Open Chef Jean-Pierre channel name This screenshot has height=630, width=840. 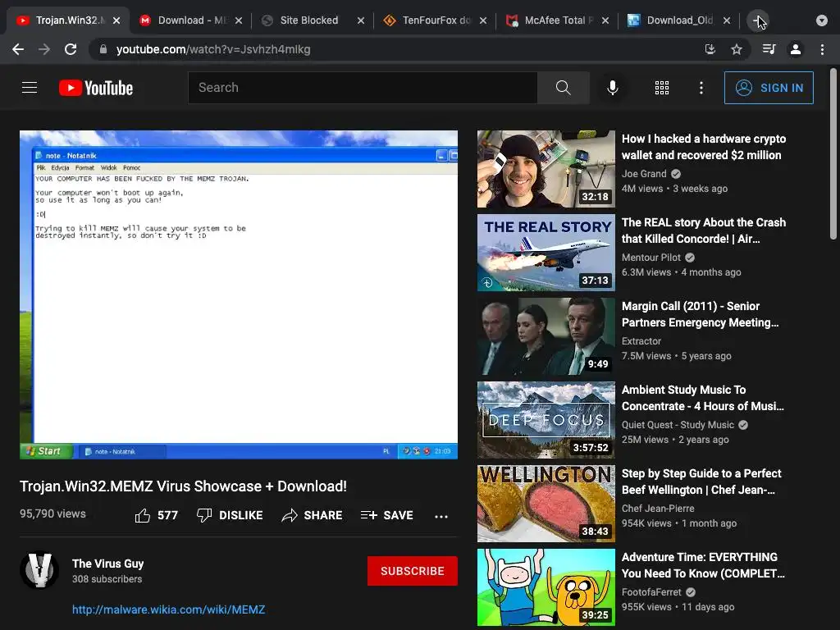[x=658, y=508]
